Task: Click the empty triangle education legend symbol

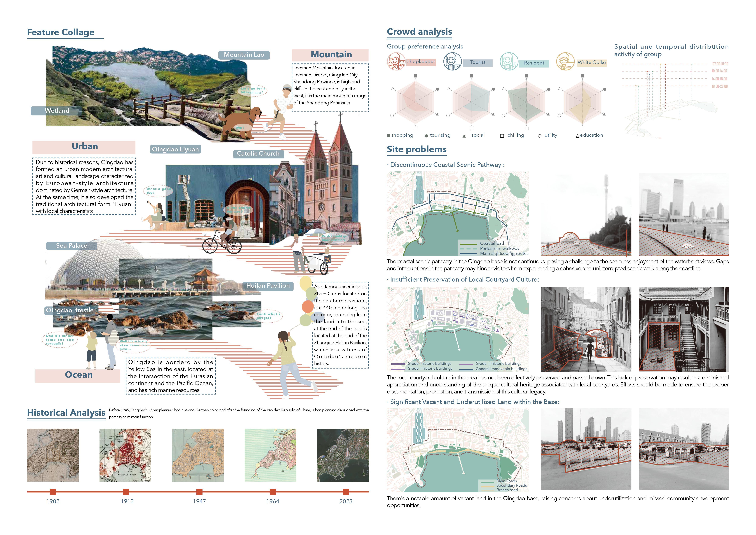Action: click(577, 136)
